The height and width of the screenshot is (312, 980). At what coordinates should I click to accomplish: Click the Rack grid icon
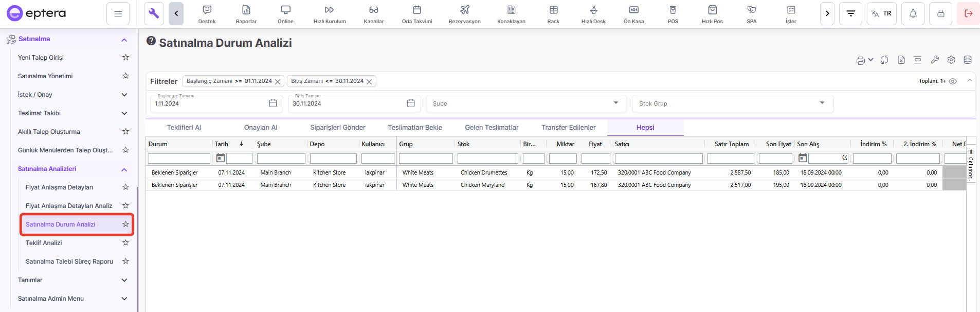pyautogui.click(x=553, y=10)
